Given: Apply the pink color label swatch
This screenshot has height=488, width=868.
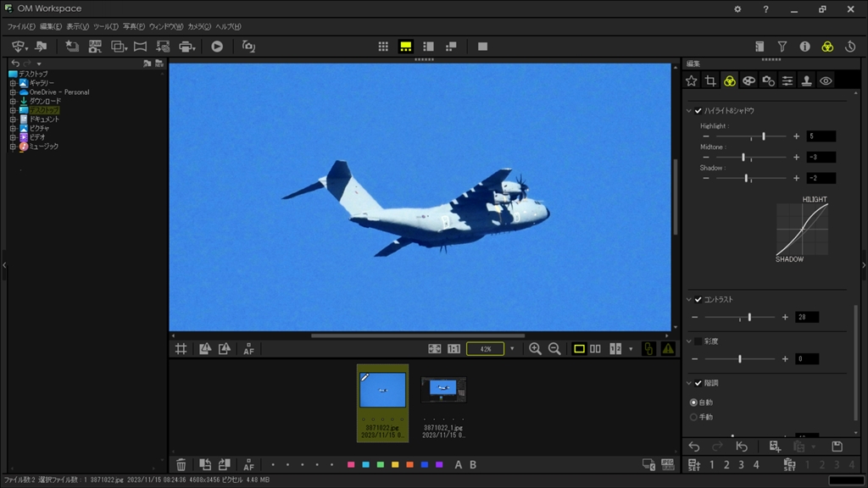Looking at the screenshot, I should click(350, 465).
